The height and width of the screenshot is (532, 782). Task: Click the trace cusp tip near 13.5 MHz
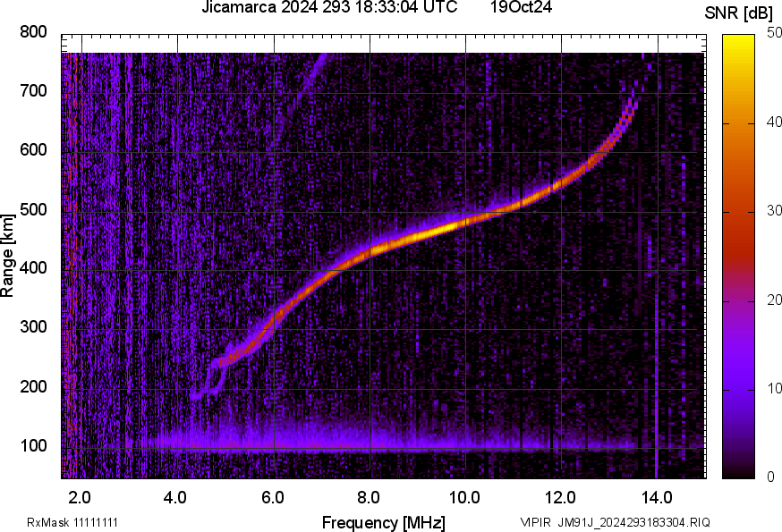click(633, 100)
